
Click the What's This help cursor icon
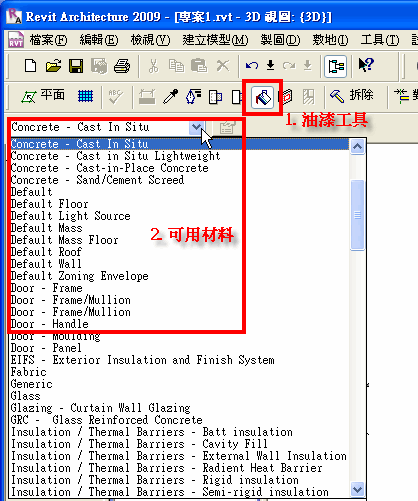(366, 65)
